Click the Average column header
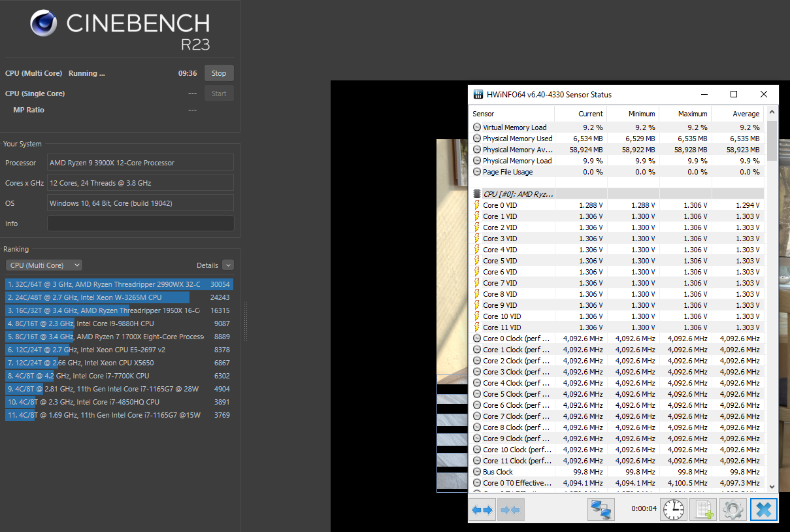The height and width of the screenshot is (532, 790). [738, 114]
